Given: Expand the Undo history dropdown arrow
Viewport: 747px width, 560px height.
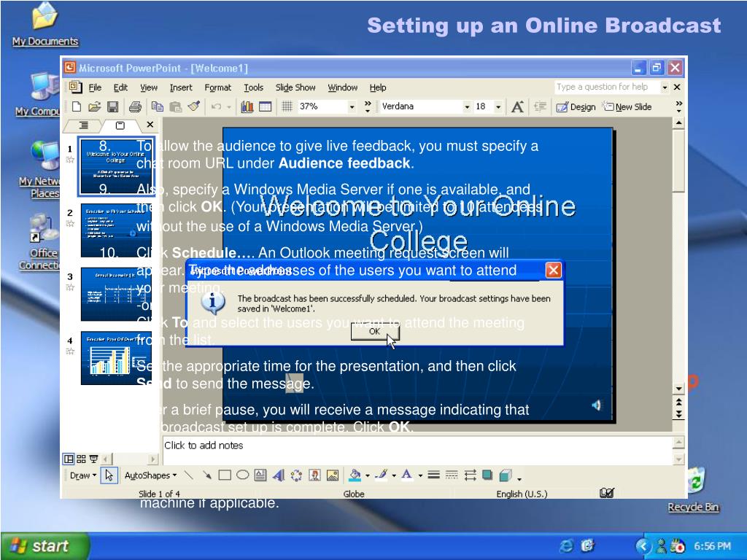Looking at the screenshot, I should click(229, 107).
